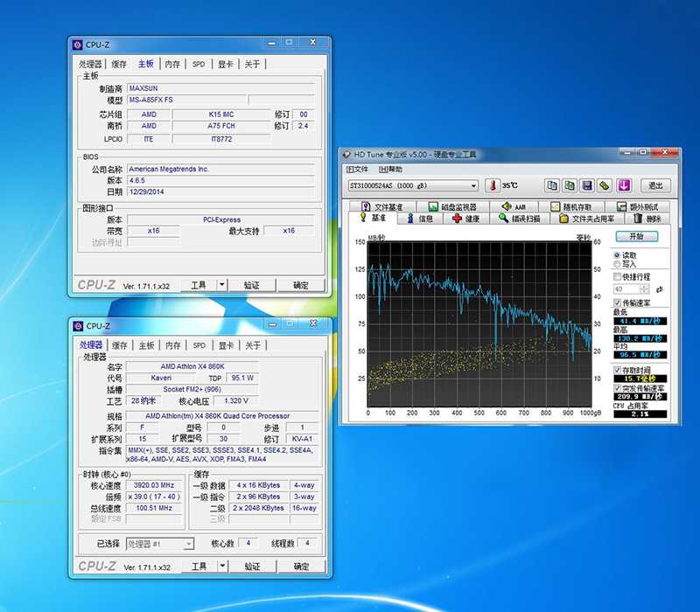Enable the 快捷行程 short stroke checkbox
Viewport: 700px width, 612px height.
point(618,277)
